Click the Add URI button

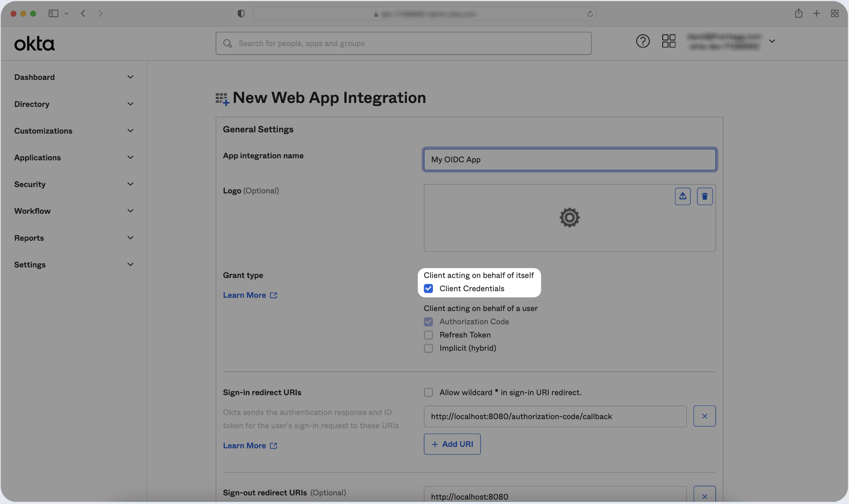[x=452, y=444]
